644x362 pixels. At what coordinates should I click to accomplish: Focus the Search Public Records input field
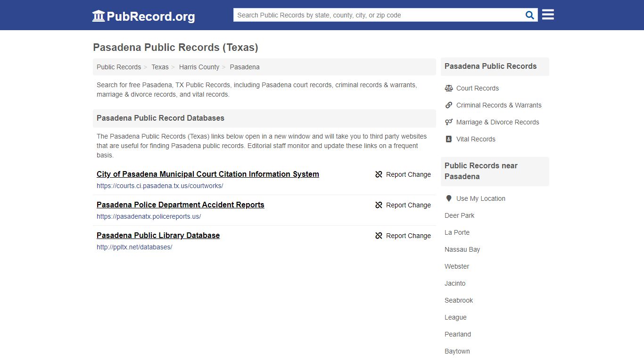pos(379,15)
